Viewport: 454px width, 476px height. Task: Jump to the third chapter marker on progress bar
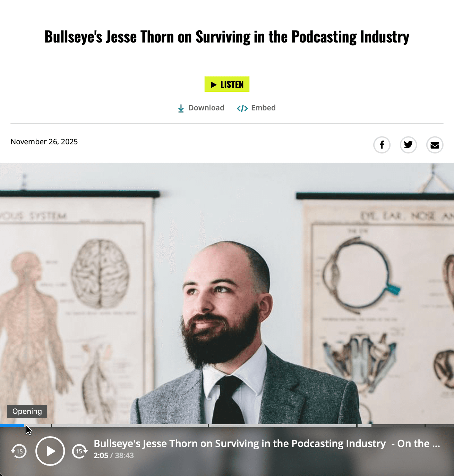(x=357, y=426)
